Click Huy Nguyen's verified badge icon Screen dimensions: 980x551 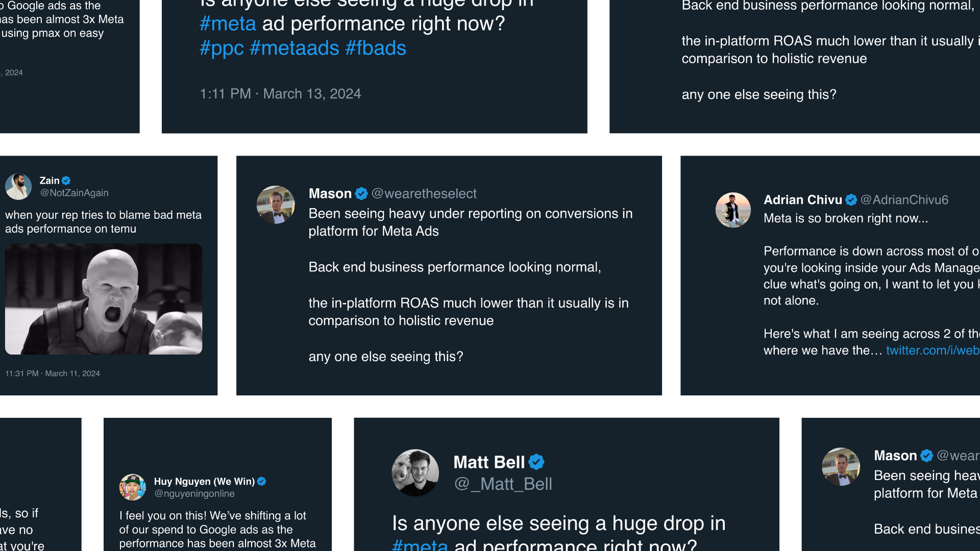(x=262, y=481)
